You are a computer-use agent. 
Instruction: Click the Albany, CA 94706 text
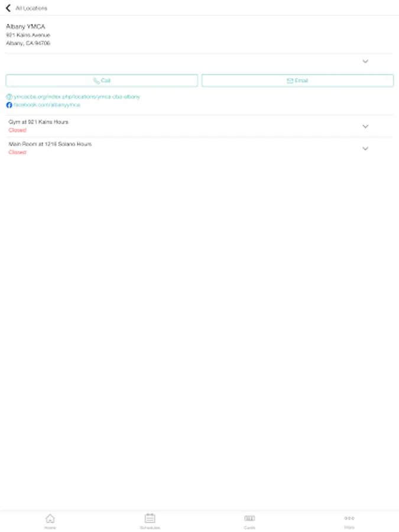[28, 43]
